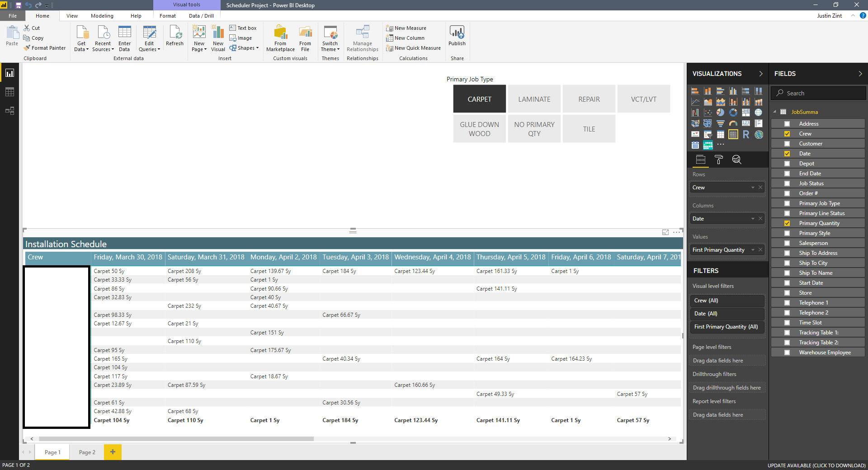868x470 pixels.
Task: Open the Analytics magnifier tab
Action: tap(736, 160)
